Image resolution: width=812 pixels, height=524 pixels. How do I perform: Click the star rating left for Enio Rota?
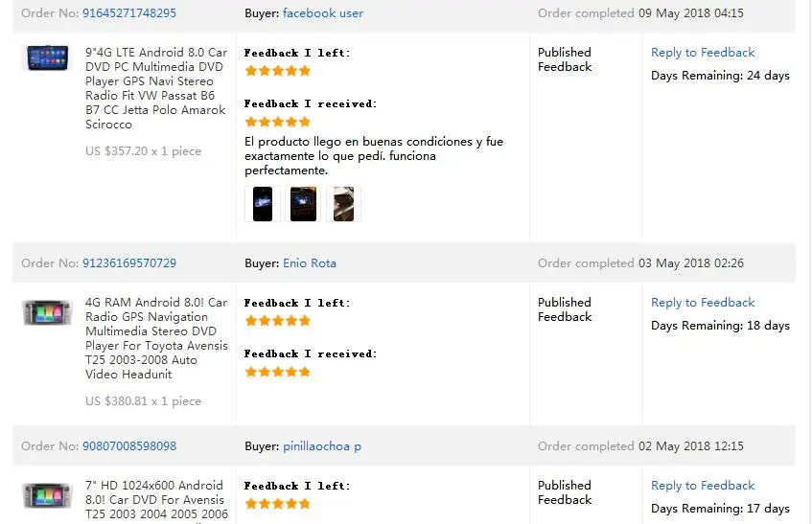(278, 321)
